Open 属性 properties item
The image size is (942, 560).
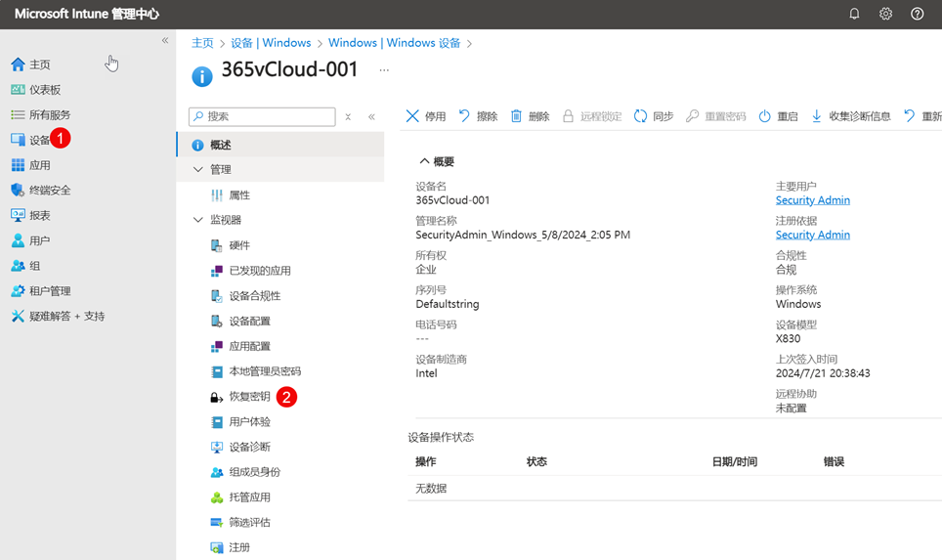pos(239,195)
